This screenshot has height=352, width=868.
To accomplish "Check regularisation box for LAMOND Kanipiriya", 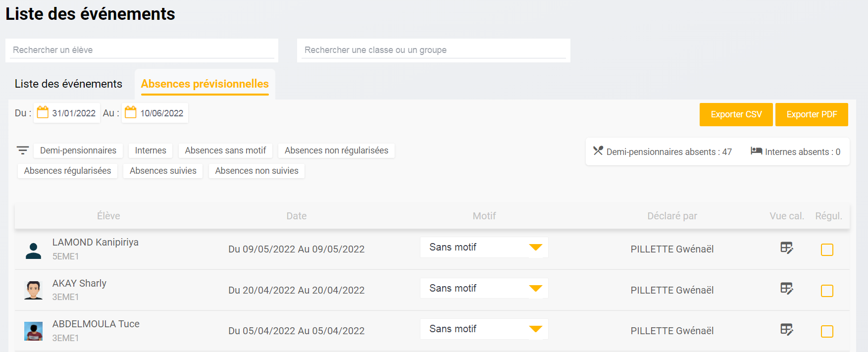I will pyautogui.click(x=827, y=250).
